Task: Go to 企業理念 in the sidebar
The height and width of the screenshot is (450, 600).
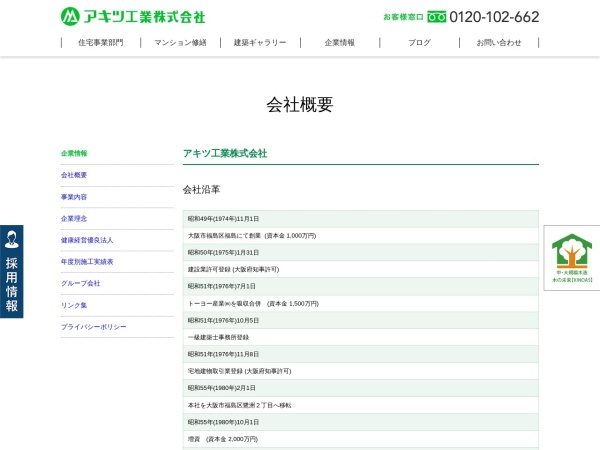Action: 74,219
